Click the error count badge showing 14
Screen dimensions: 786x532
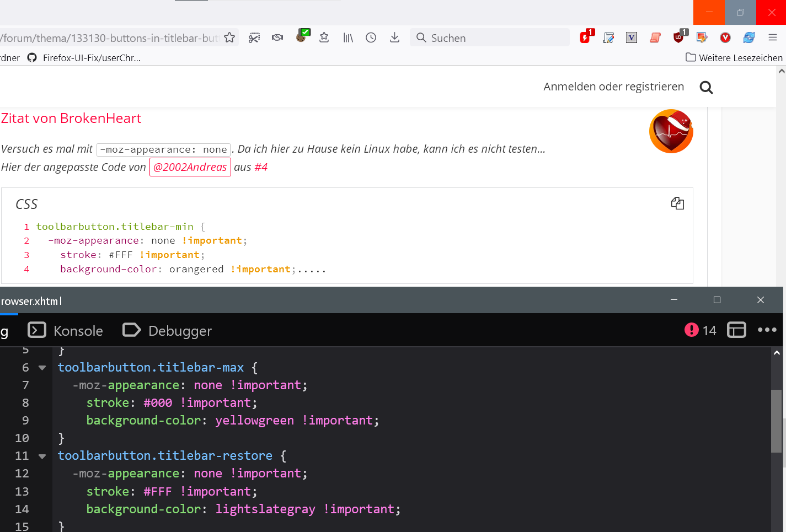tap(700, 330)
